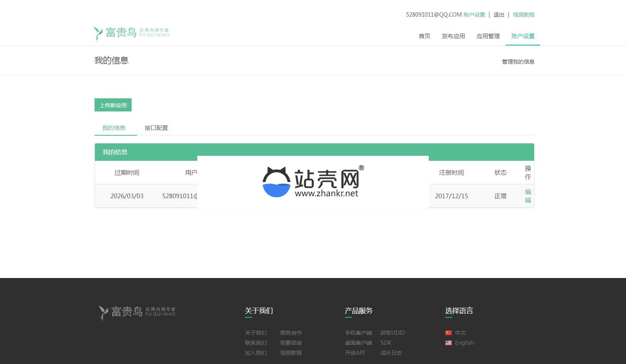Open 获取UDID in the footer
Image resolution: width=626 pixels, height=364 pixels.
393,333
